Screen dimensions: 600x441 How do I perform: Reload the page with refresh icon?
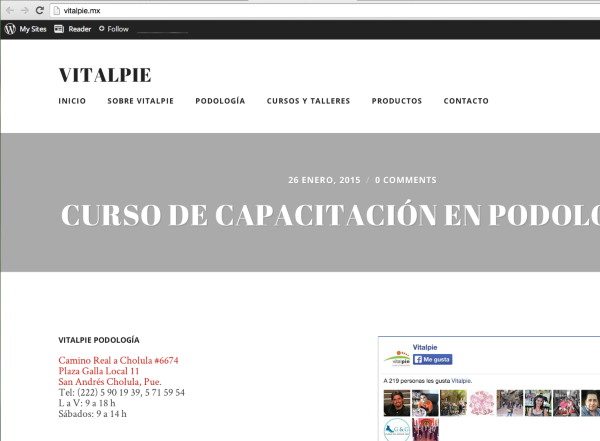point(39,10)
